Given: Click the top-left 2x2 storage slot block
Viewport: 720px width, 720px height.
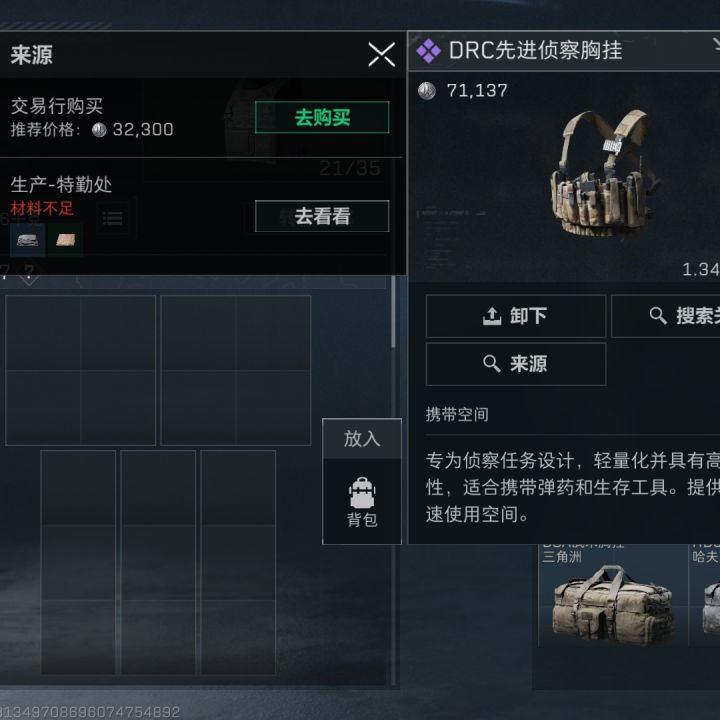Looking at the screenshot, I should coord(80,370).
